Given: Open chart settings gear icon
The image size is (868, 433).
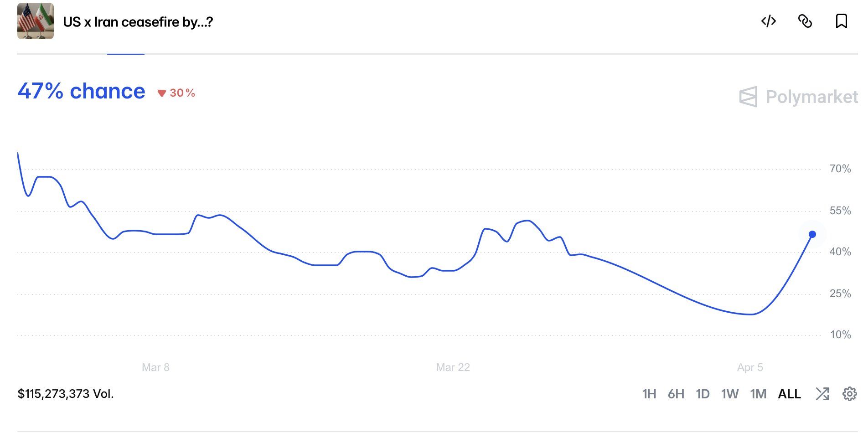Looking at the screenshot, I should (850, 394).
